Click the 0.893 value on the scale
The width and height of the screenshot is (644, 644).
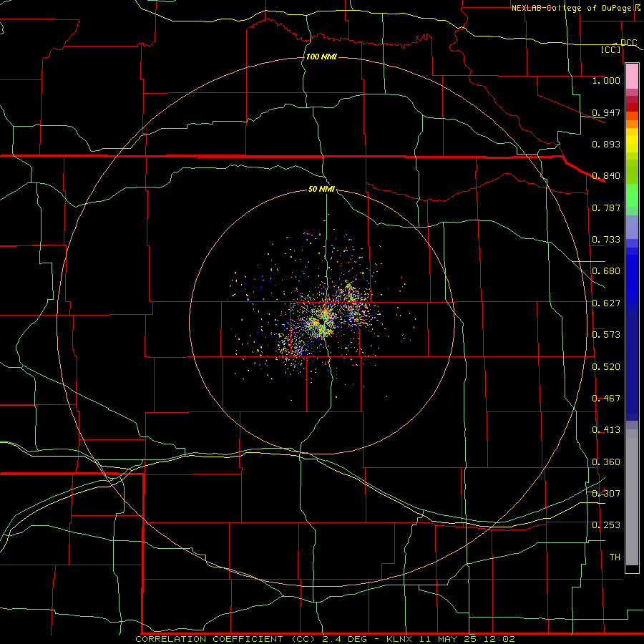coord(606,144)
